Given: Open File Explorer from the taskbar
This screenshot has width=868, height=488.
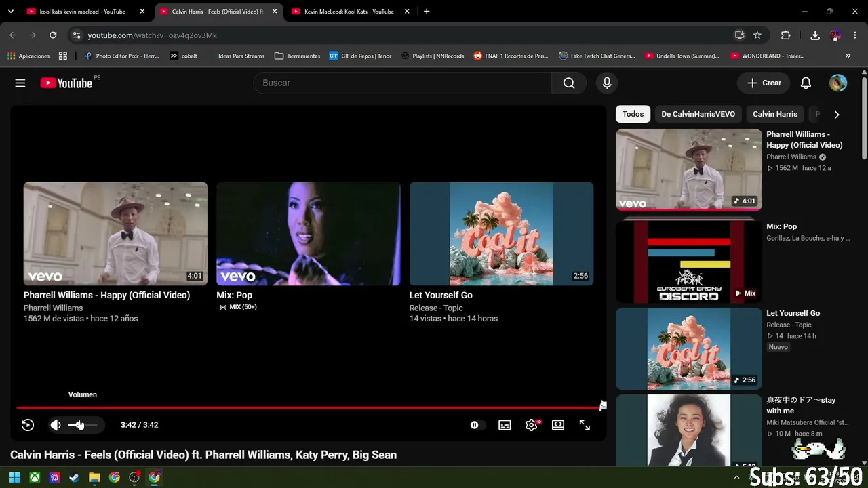Looking at the screenshot, I should (x=94, y=477).
